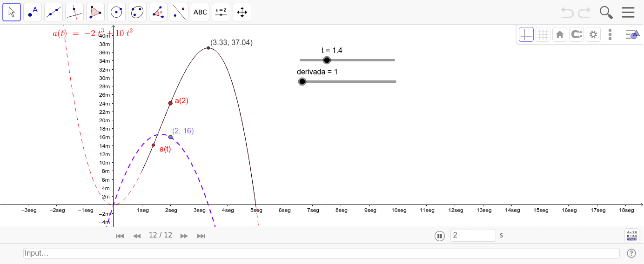Select the Reflect about Line tool
The height and width of the screenshot is (264, 644).
coord(179,12)
